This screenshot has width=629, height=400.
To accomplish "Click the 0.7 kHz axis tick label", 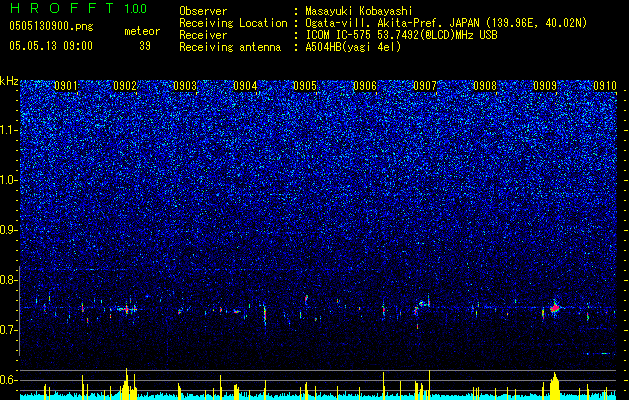I will coord(9,330).
